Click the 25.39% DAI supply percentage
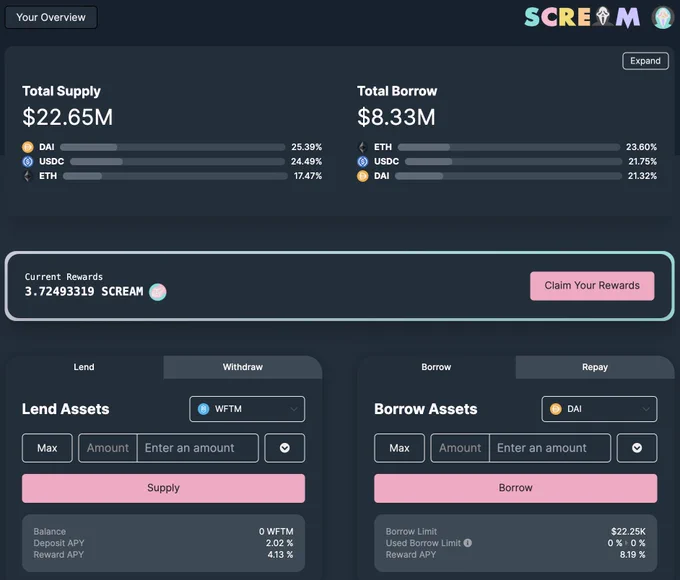 (x=307, y=147)
